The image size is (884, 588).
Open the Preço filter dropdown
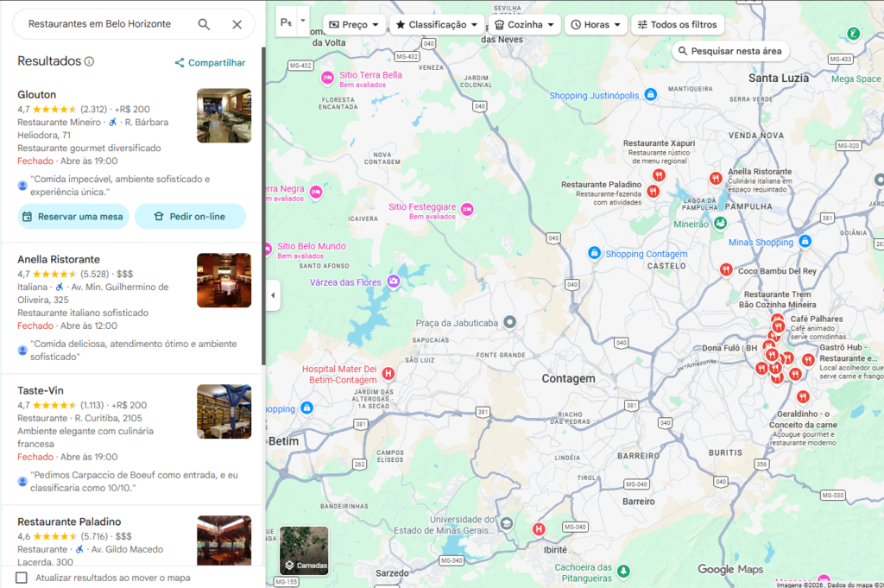[x=354, y=24]
